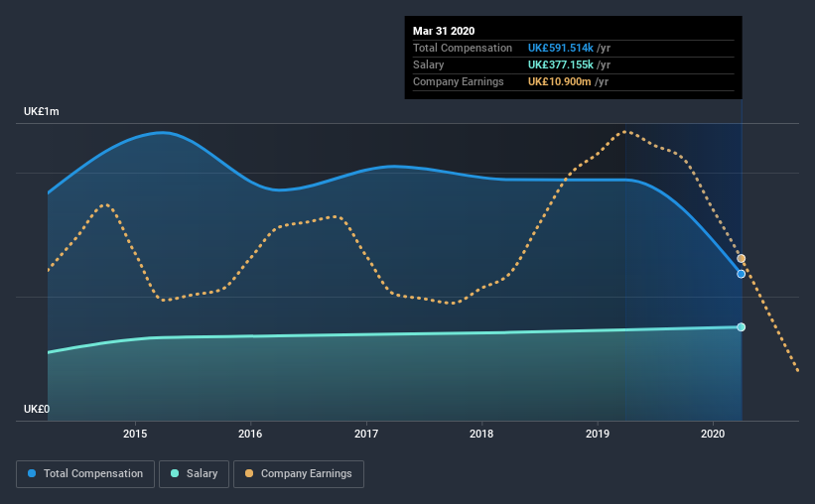Click the UK£0 y-axis label
The image size is (815, 504).
(x=37, y=409)
